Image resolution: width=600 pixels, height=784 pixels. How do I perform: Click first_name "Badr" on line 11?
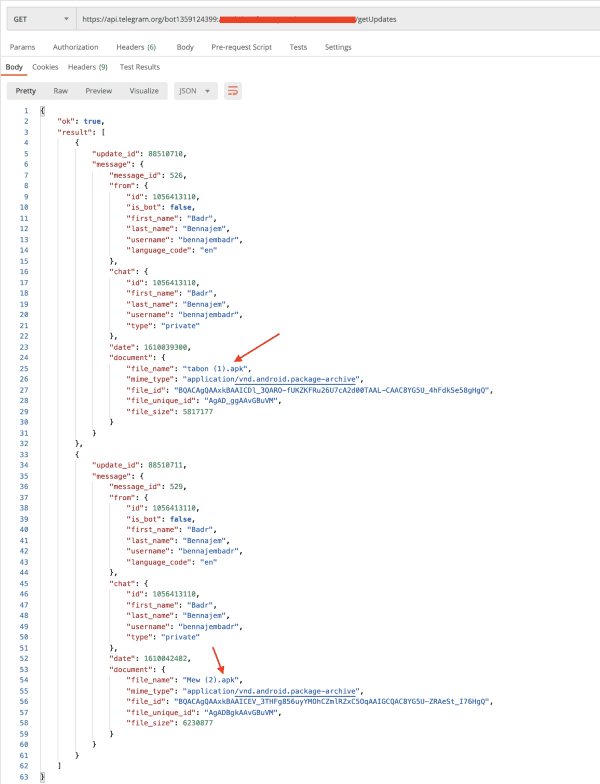(x=200, y=218)
